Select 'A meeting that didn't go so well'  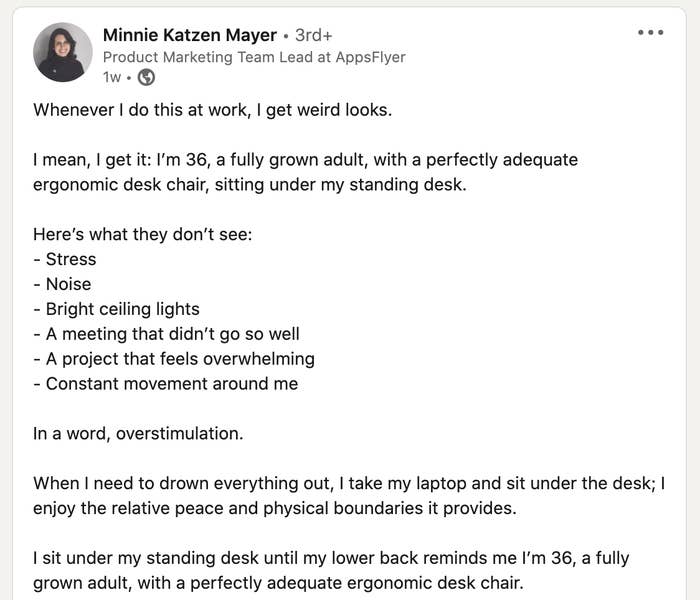point(167,334)
